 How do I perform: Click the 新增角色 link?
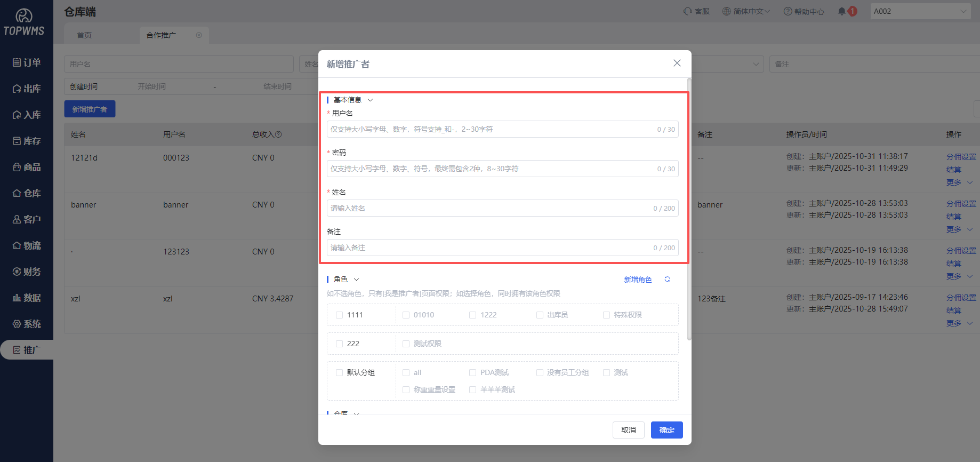click(x=638, y=280)
